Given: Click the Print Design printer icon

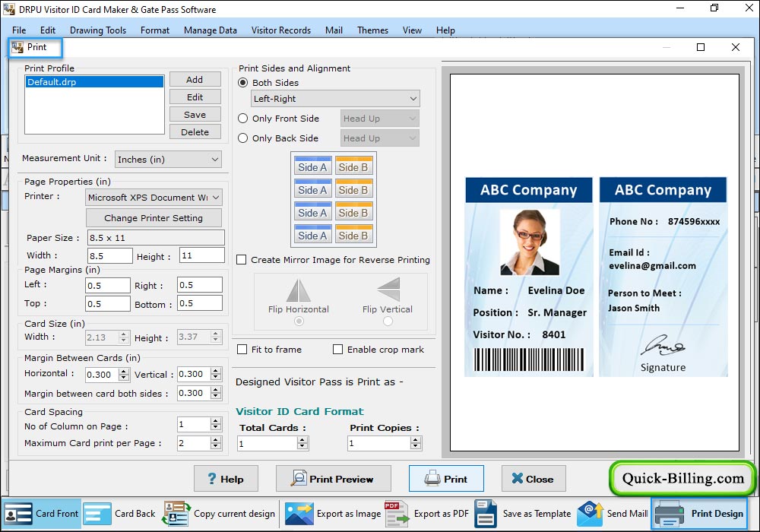Looking at the screenshot, I should (x=670, y=514).
